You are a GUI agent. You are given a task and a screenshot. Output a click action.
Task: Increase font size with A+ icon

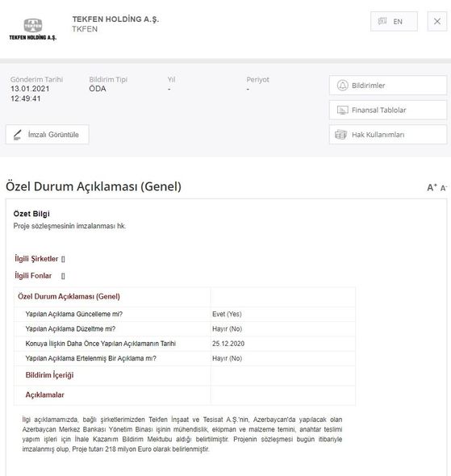tap(432, 188)
